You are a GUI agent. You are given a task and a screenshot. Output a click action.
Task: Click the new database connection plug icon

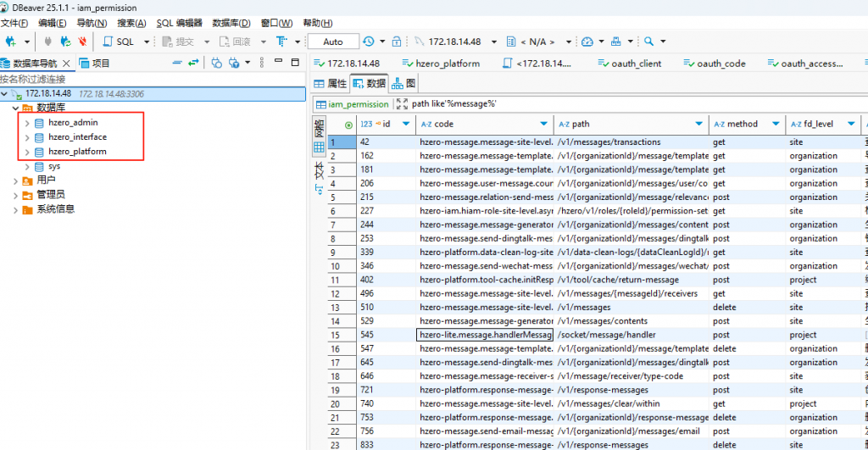(12, 42)
